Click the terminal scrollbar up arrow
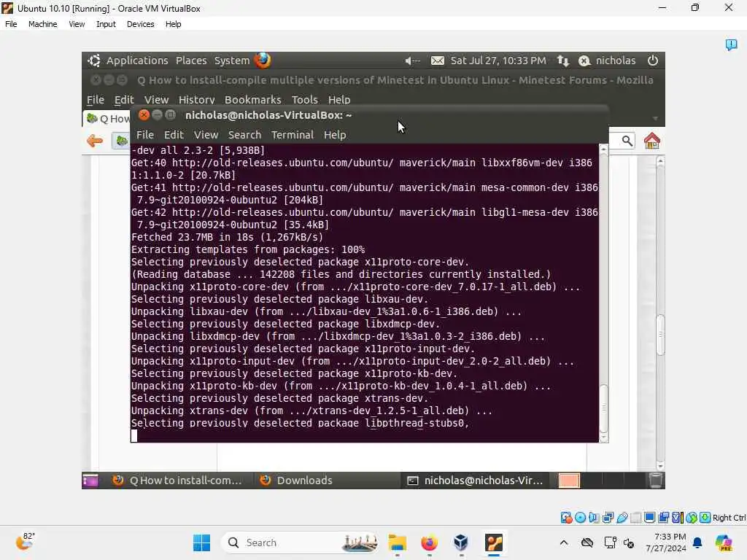The image size is (747, 560). (603, 149)
